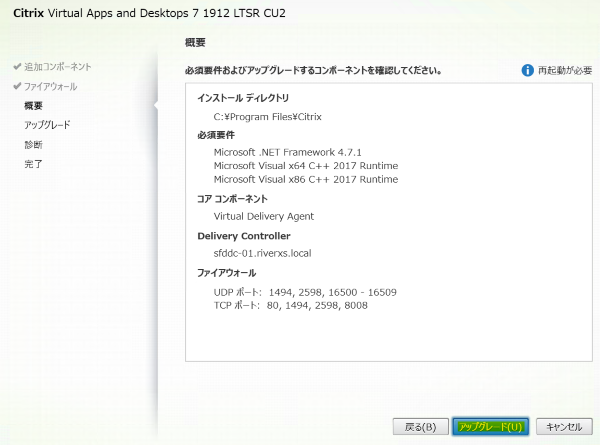Click the 再起動が必要 notice text
The height and width of the screenshot is (445, 600).
click(x=565, y=71)
